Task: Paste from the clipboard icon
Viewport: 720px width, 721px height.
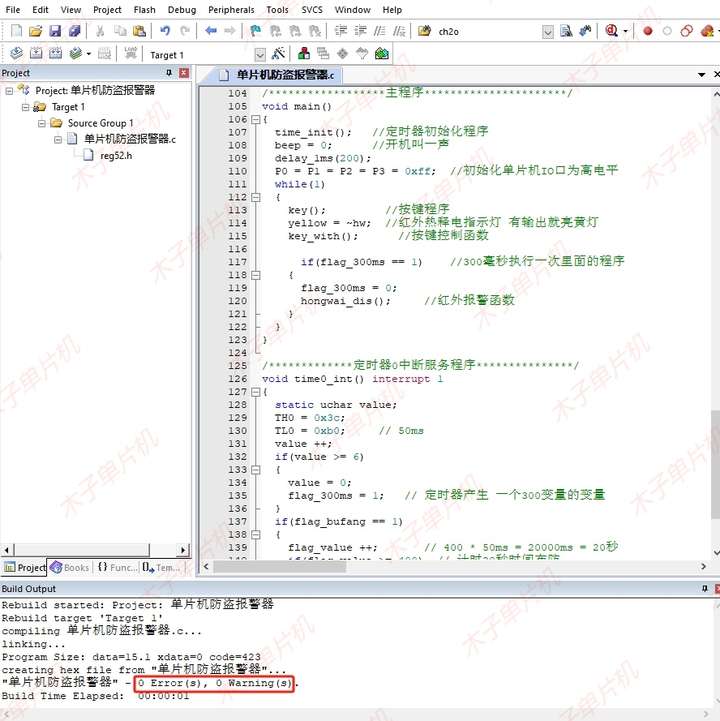Action: click(139, 31)
